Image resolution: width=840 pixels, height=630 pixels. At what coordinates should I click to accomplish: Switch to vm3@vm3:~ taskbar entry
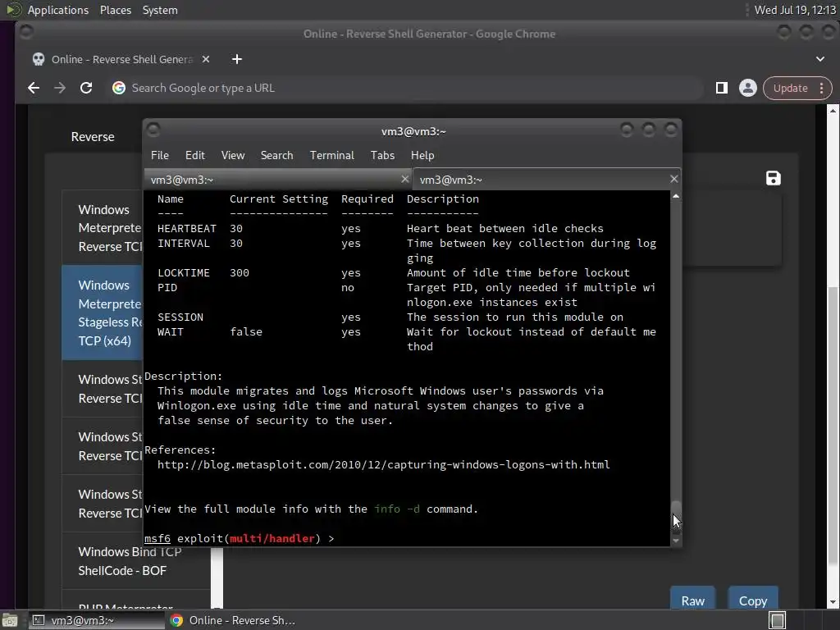(95, 620)
